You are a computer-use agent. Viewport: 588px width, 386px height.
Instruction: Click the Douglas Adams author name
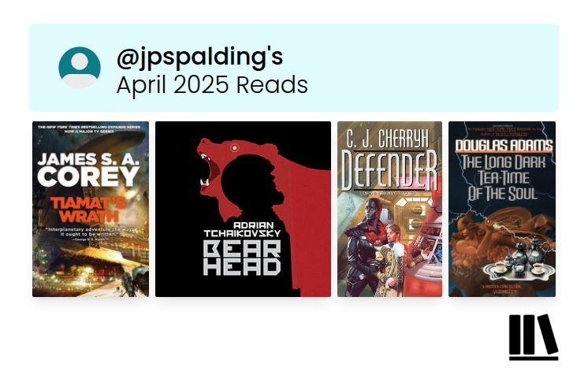point(503,146)
